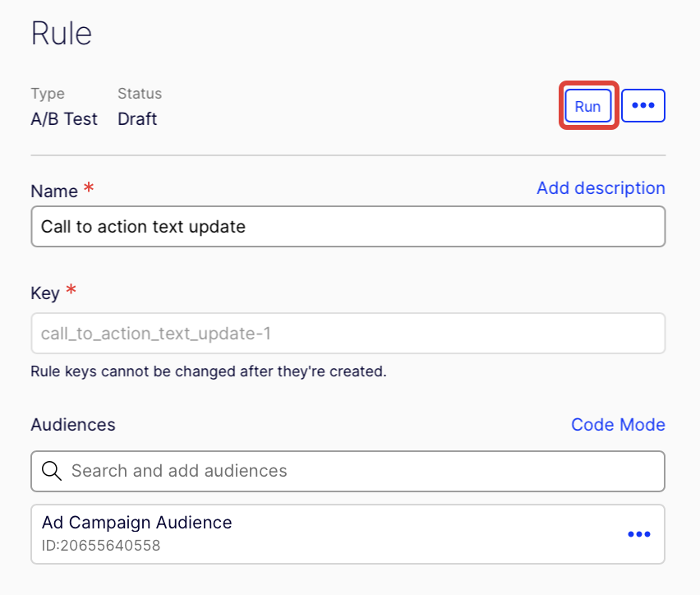The height and width of the screenshot is (595, 700).
Task: Open the rule's more options menu beside Run
Action: click(642, 106)
